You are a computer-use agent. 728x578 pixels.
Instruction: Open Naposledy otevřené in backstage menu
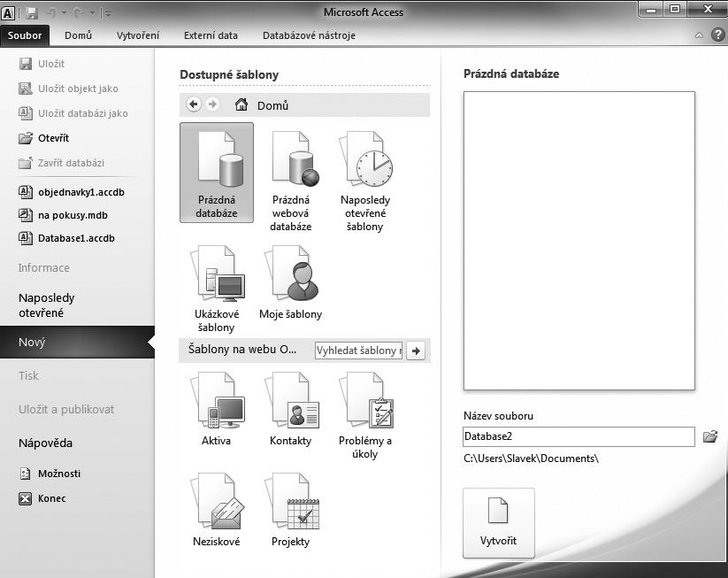[x=46, y=305]
